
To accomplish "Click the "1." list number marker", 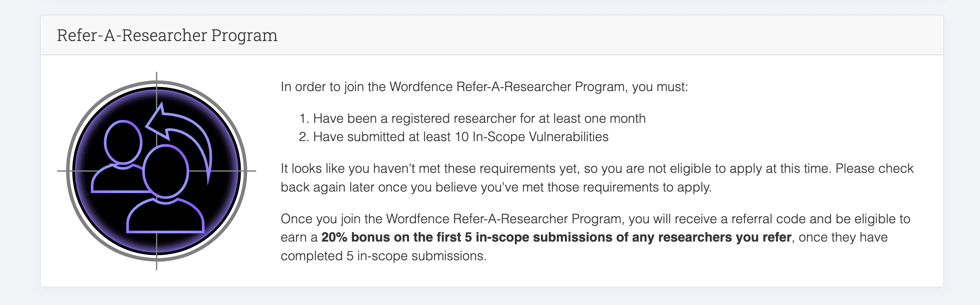I will pos(304,118).
